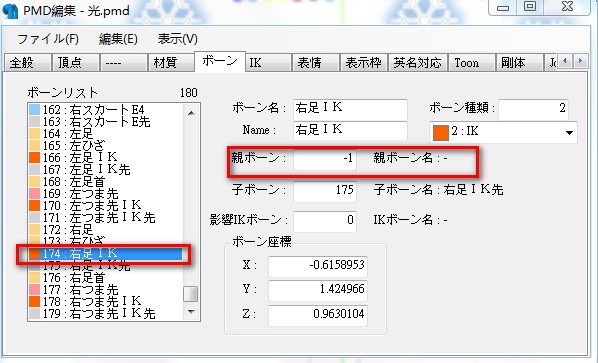Switch to the 全般 tab

tap(27, 63)
